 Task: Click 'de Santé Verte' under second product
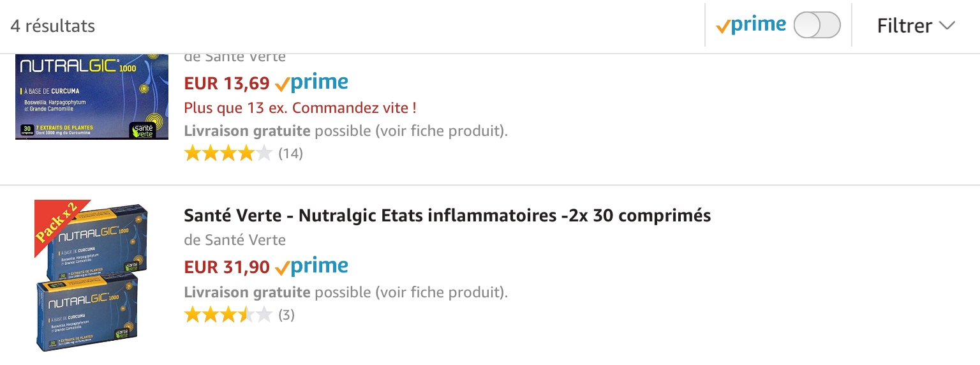click(235, 240)
